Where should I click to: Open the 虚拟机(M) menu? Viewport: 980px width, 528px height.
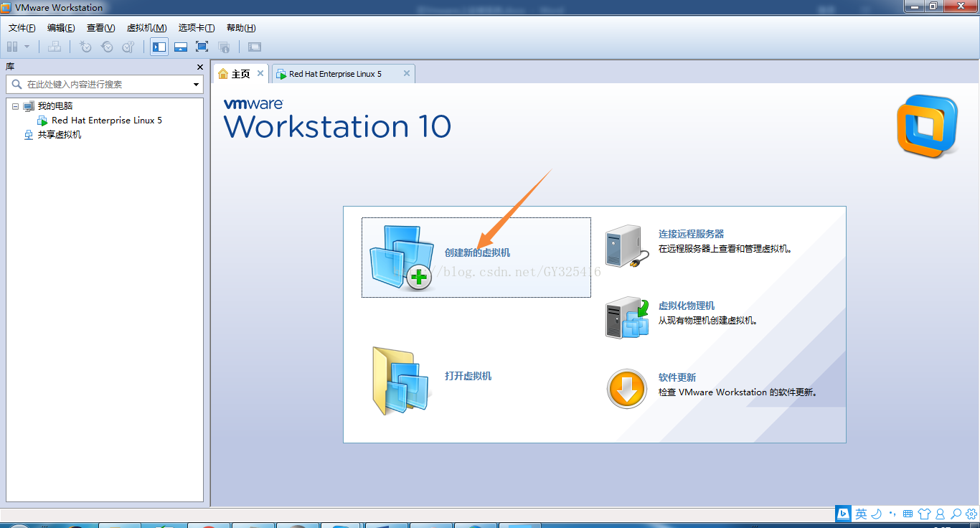click(x=147, y=28)
